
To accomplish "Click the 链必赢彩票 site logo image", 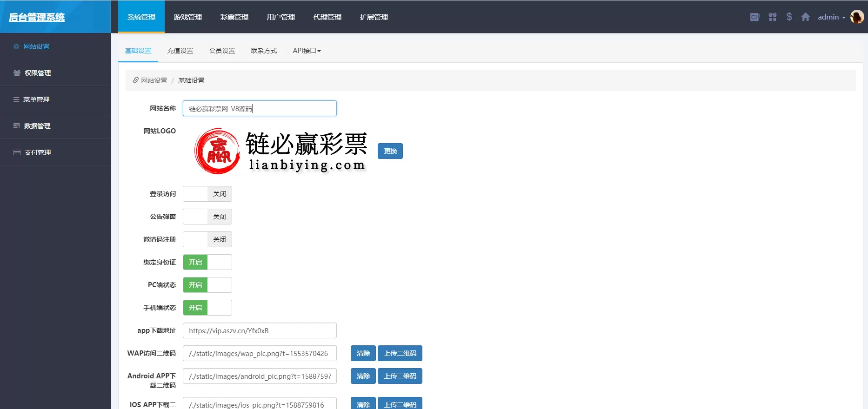I will coord(280,151).
